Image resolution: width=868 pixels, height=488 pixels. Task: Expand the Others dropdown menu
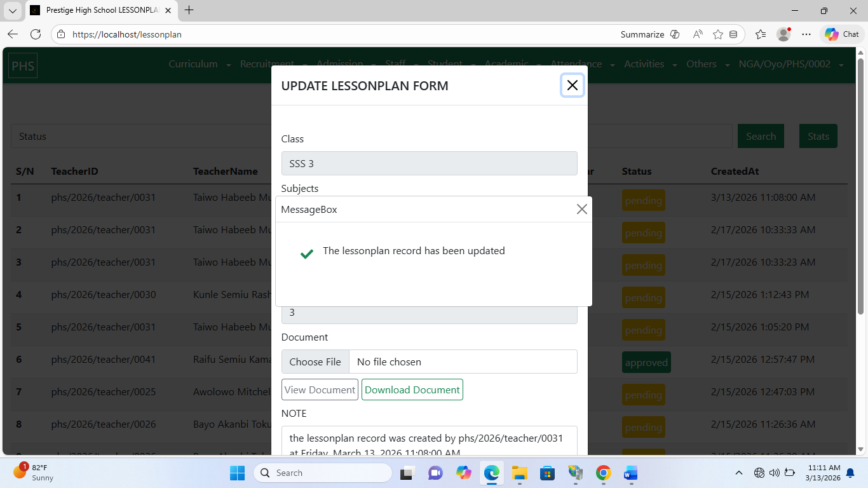click(x=707, y=64)
